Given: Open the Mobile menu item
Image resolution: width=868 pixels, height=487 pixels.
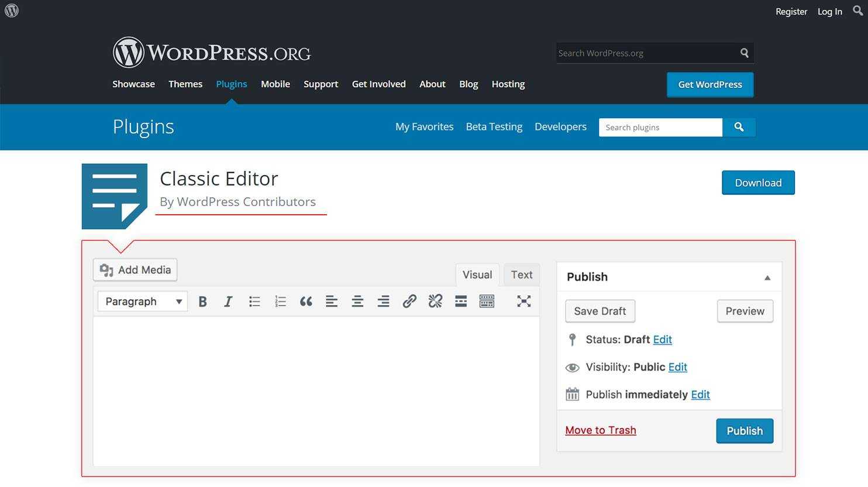Looking at the screenshot, I should pyautogui.click(x=275, y=84).
